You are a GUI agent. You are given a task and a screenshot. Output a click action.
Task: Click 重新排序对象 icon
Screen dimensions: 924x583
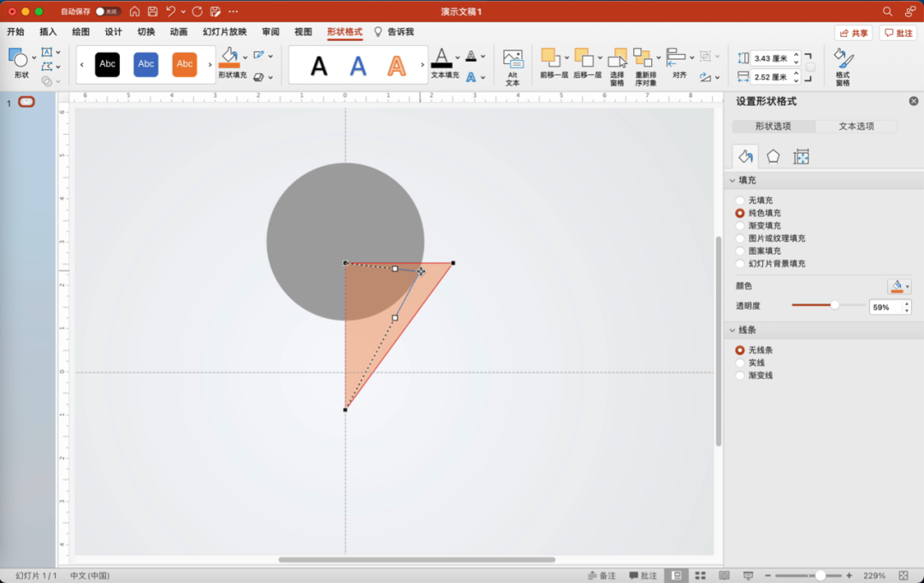[643, 58]
